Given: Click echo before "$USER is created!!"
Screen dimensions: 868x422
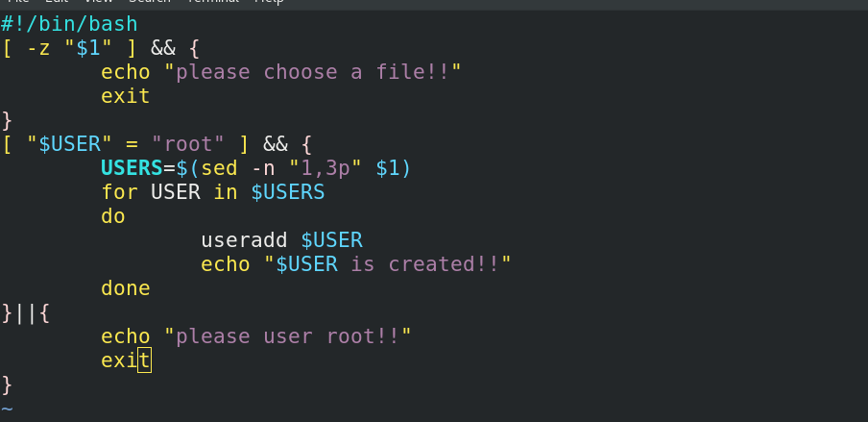Looking at the screenshot, I should coord(226,264).
